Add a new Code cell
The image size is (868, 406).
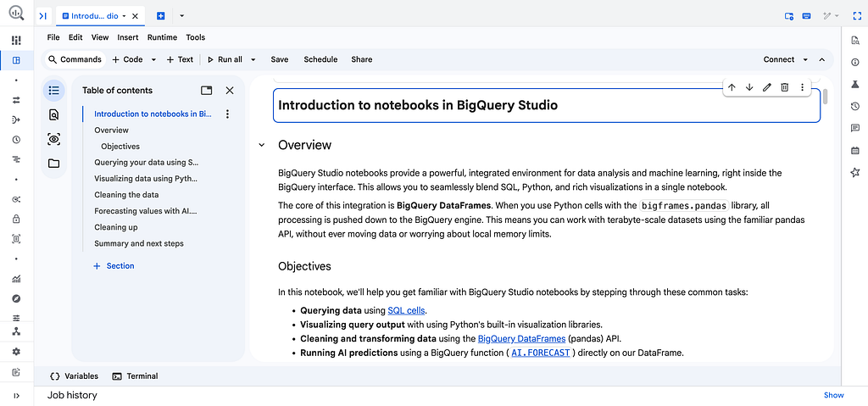point(127,59)
